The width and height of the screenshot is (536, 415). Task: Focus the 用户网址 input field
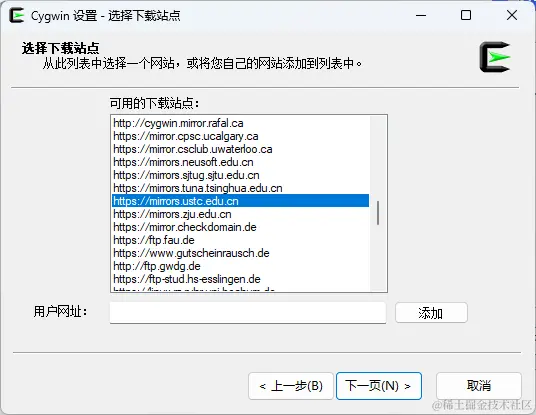248,312
